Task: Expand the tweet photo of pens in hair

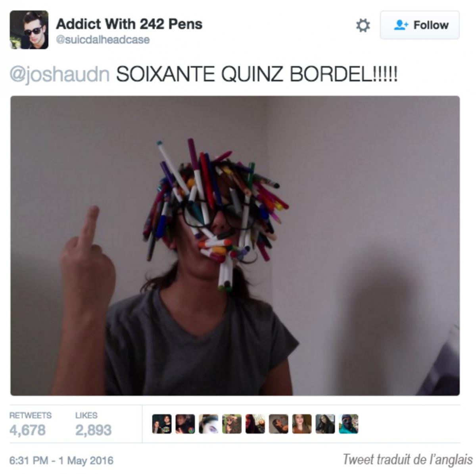Action: 235,245
